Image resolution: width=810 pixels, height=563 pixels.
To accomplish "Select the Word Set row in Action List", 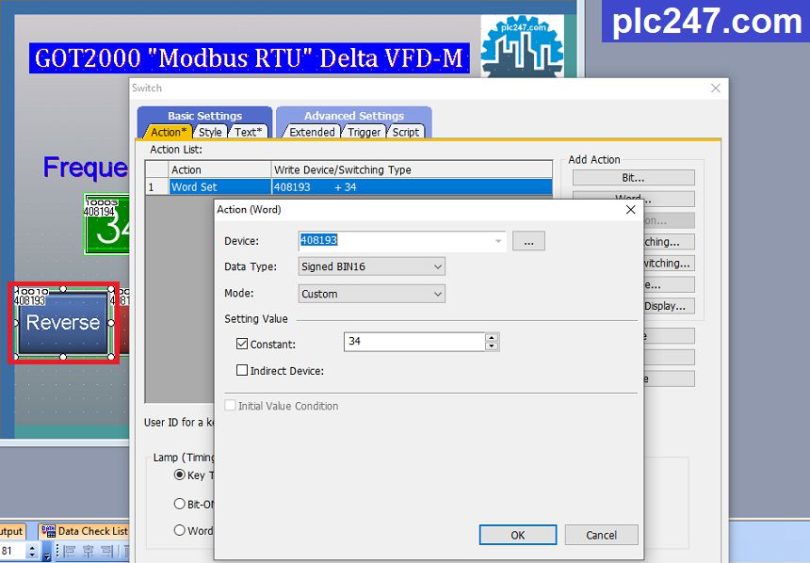I will [349, 187].
